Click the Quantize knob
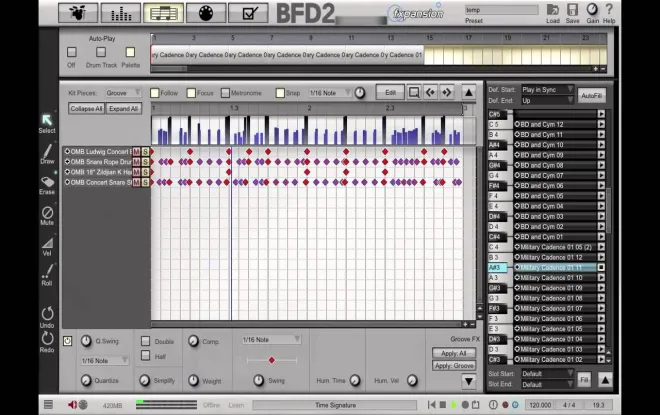 (86, 380)
